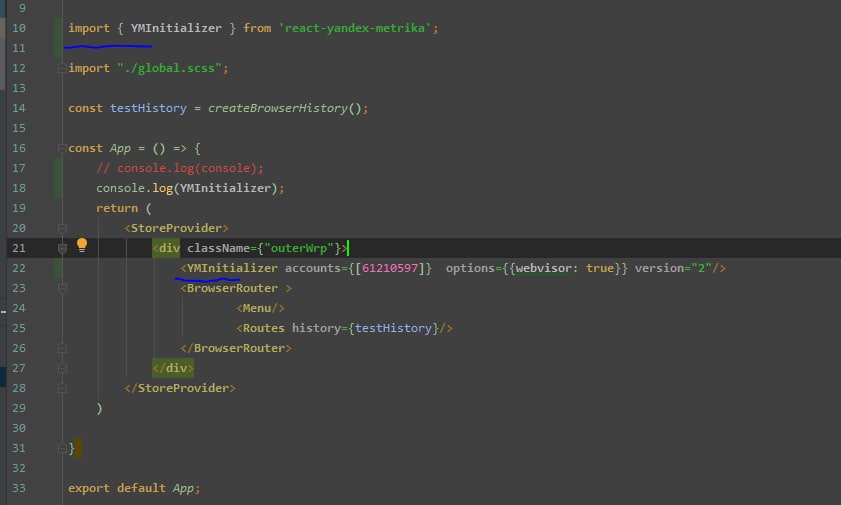Collapse the import block fold marker on line 12
841x505 pixels.
tap(62, 68)
